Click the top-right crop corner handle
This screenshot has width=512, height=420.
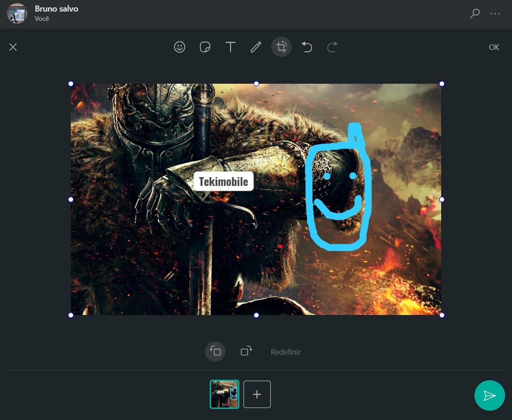click(442, 84)
